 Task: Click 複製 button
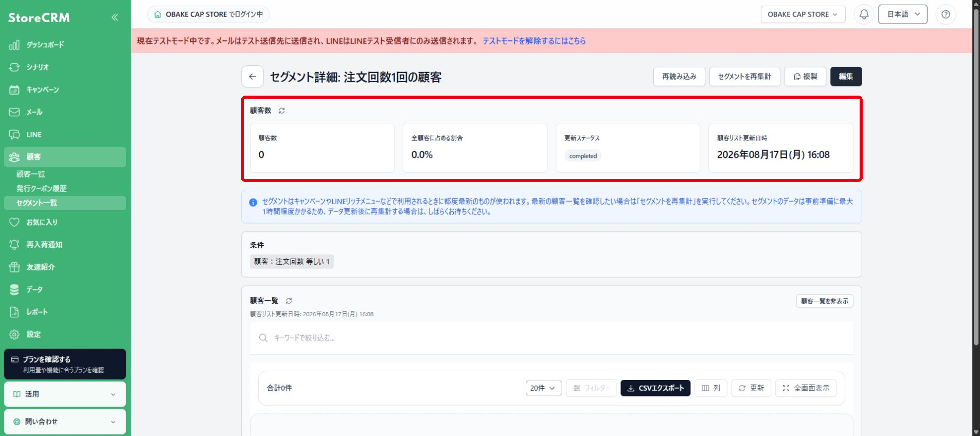pos(805,77)
